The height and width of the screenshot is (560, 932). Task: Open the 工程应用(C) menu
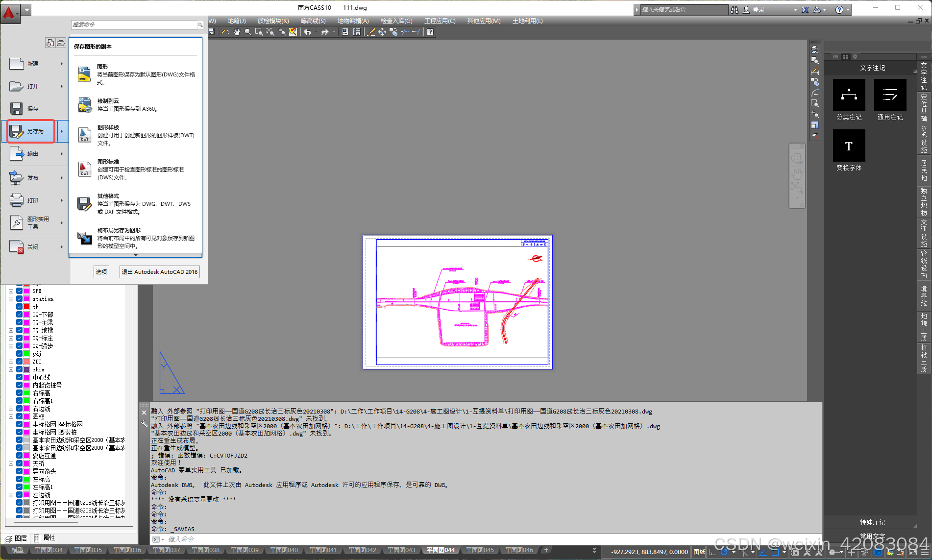440,21
